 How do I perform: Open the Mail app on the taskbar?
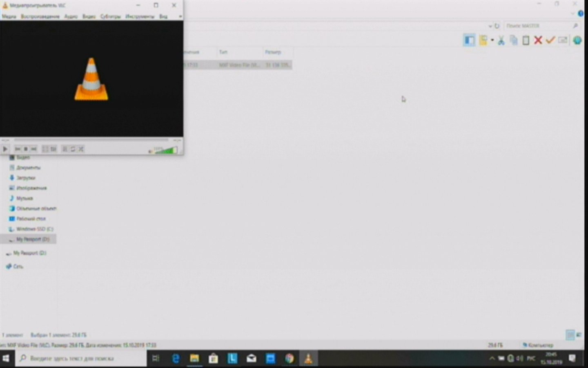tap(252, 359)
